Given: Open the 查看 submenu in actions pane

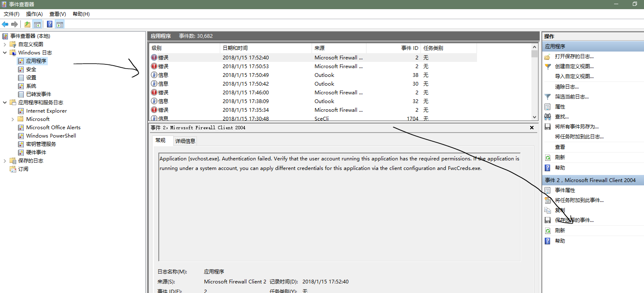Looking at the screenshot, I should coord(560,147).
